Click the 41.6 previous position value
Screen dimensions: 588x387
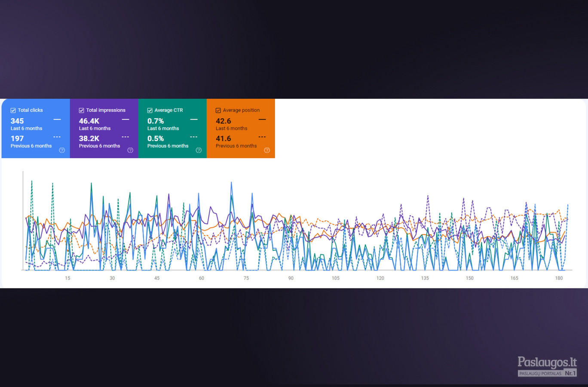pos(224,138)
